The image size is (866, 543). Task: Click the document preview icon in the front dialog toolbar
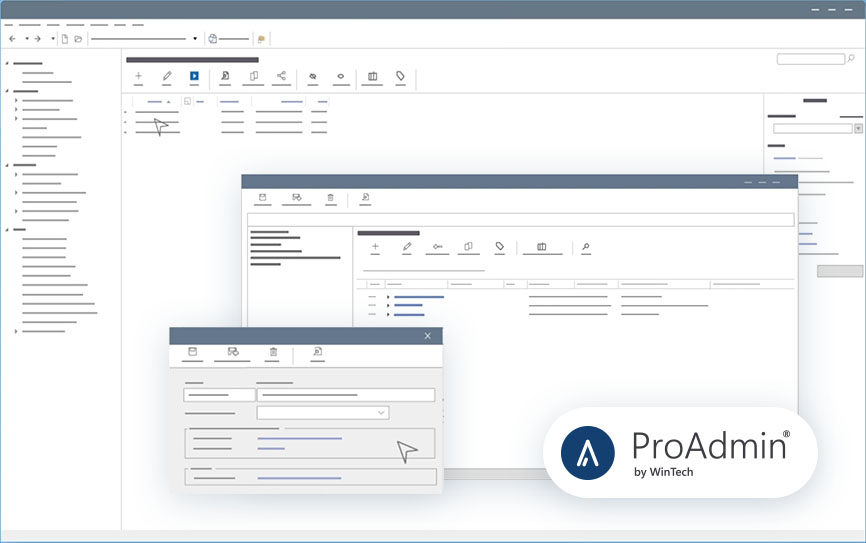(318, 352)
